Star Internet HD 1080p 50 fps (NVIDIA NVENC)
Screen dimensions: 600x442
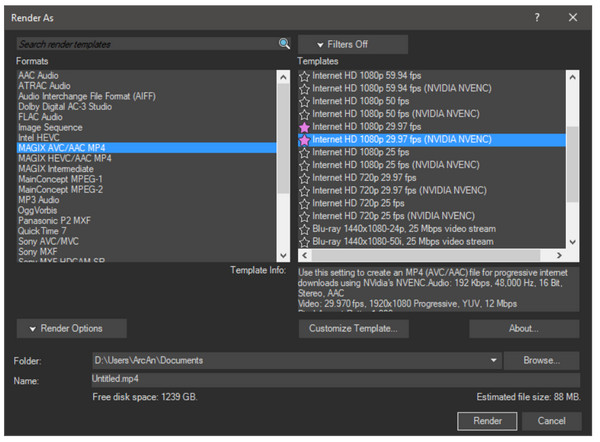click(304, 114)
